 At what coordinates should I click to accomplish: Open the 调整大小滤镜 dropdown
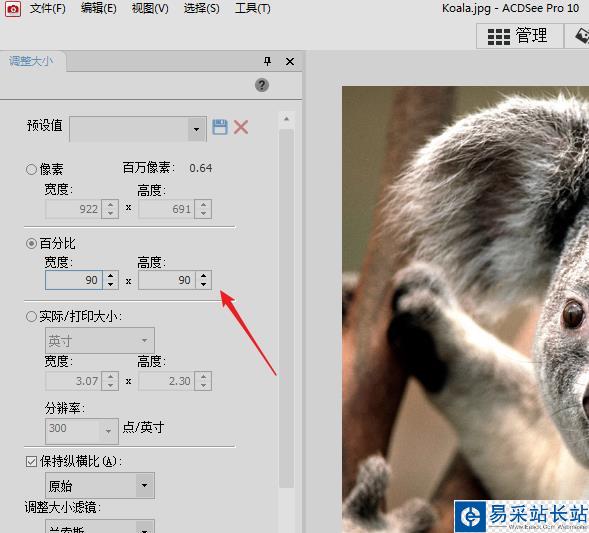pos(100,527)
